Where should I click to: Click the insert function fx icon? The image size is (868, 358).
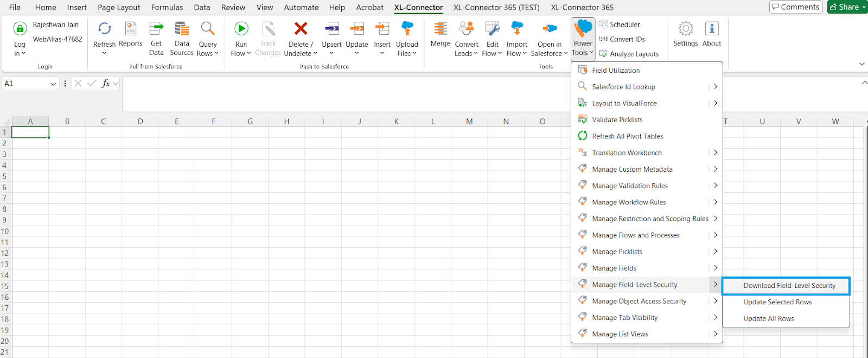point(106,84)
